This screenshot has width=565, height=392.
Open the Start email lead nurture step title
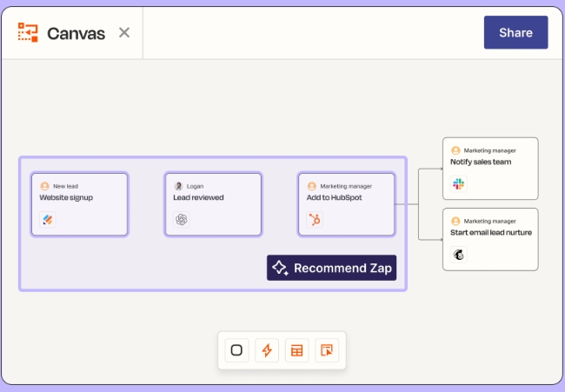[491, 232]
